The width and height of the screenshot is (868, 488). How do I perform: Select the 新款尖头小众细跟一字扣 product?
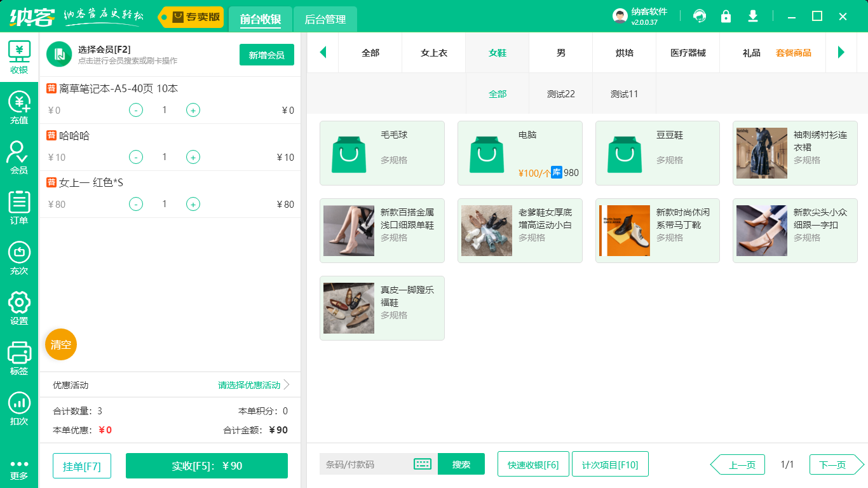[795, 231]
